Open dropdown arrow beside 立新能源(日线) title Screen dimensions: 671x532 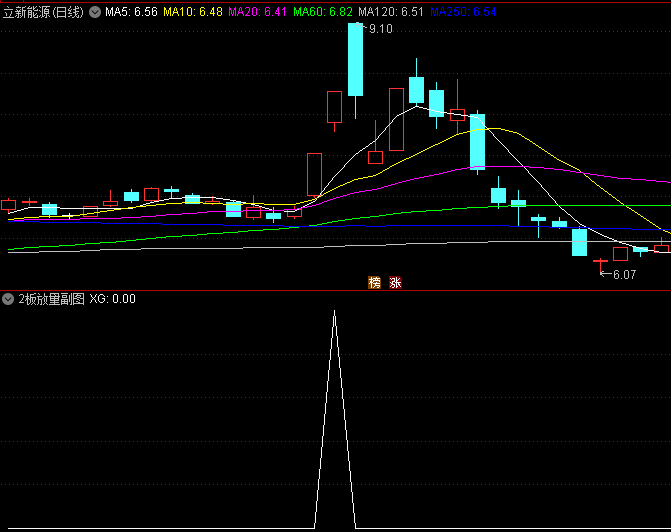[x=95, y=12]
